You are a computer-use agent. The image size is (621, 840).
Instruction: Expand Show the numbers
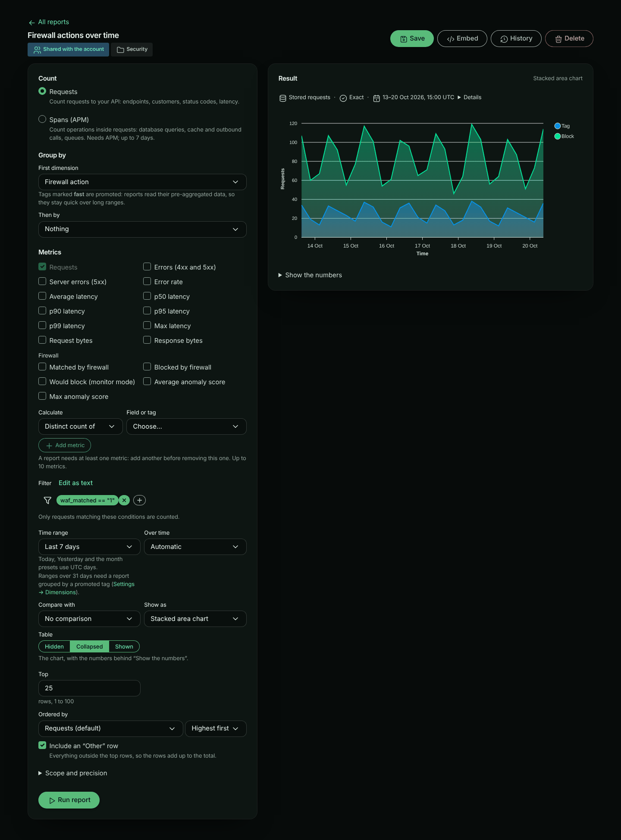coord(310,275)
